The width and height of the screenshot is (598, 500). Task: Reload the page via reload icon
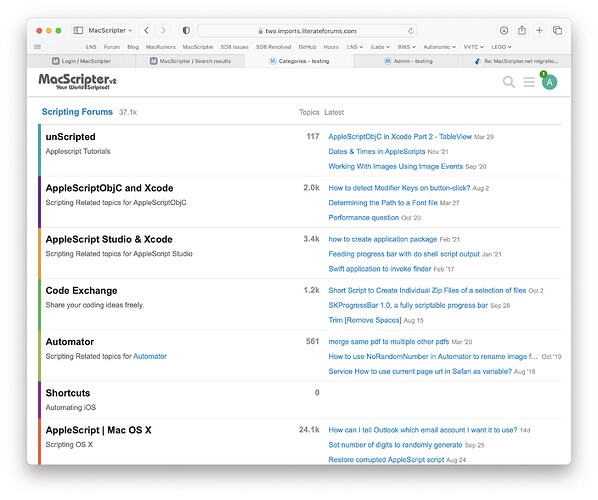410,31
